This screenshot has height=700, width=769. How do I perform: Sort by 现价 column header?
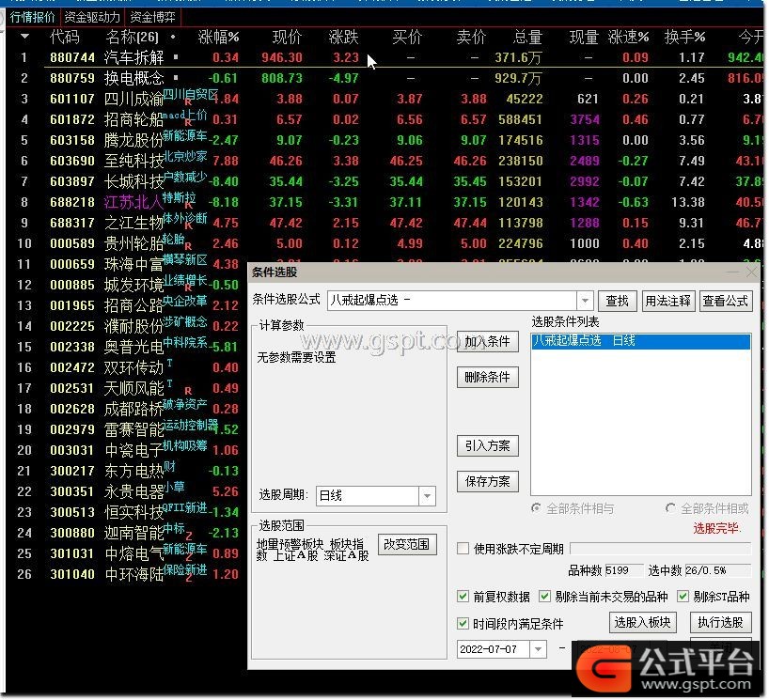click(x=287, y=37)
